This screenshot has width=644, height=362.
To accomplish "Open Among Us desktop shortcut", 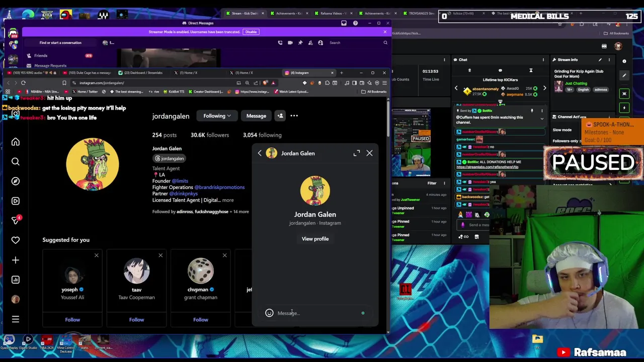I will pos(66,15).
